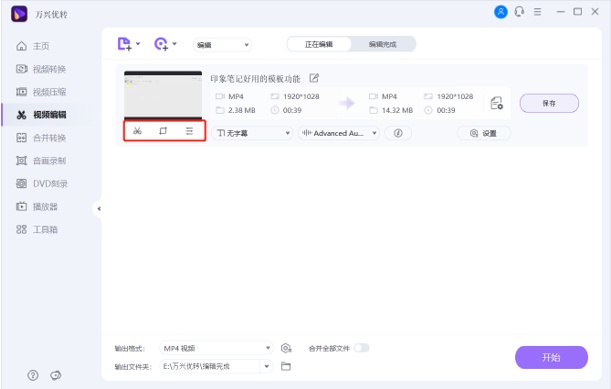Open the user account icon
This screenshot has width=611, height=389.
click(501, 12)
